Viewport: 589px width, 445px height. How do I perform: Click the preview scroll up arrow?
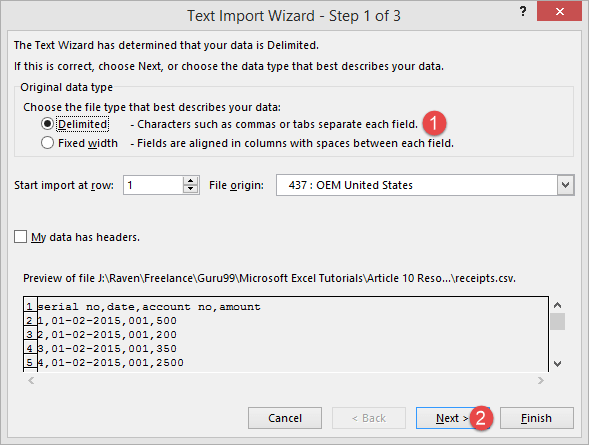558,305
